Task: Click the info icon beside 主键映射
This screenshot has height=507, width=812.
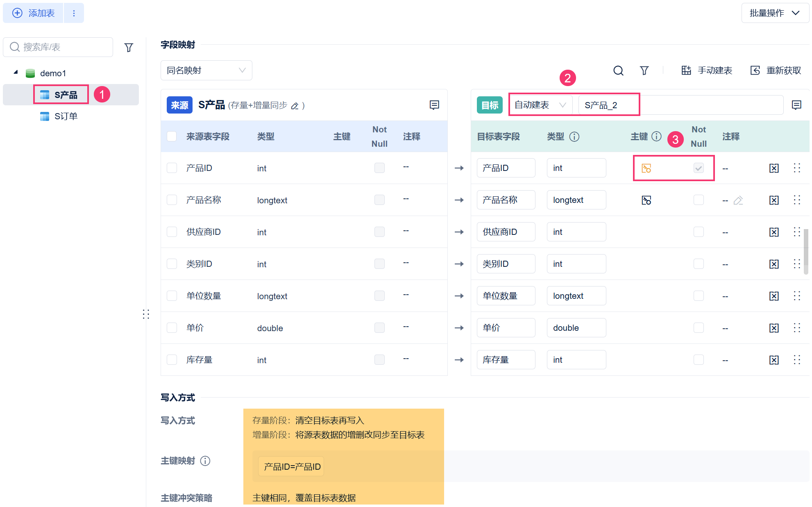Action: click(205, 461)
